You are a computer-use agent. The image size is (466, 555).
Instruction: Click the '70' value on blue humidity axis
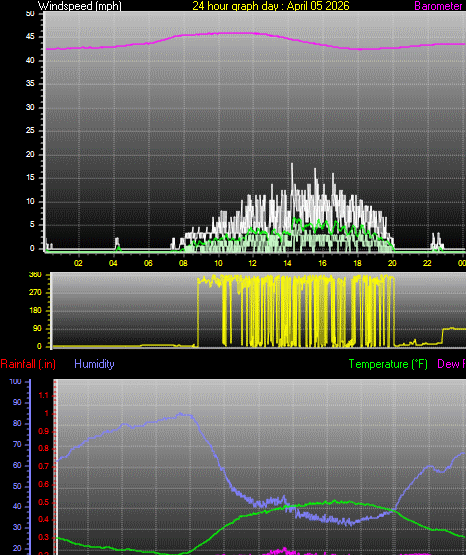pos(17,445)
